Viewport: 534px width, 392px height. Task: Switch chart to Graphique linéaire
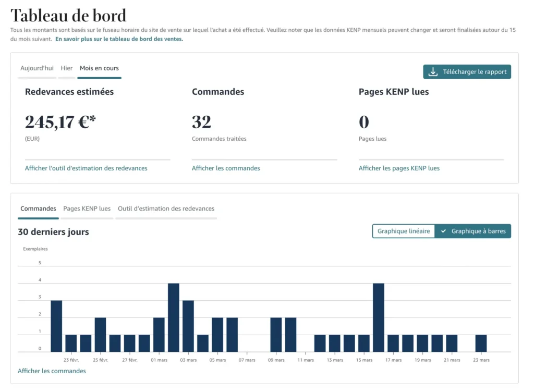click(404, 231)
